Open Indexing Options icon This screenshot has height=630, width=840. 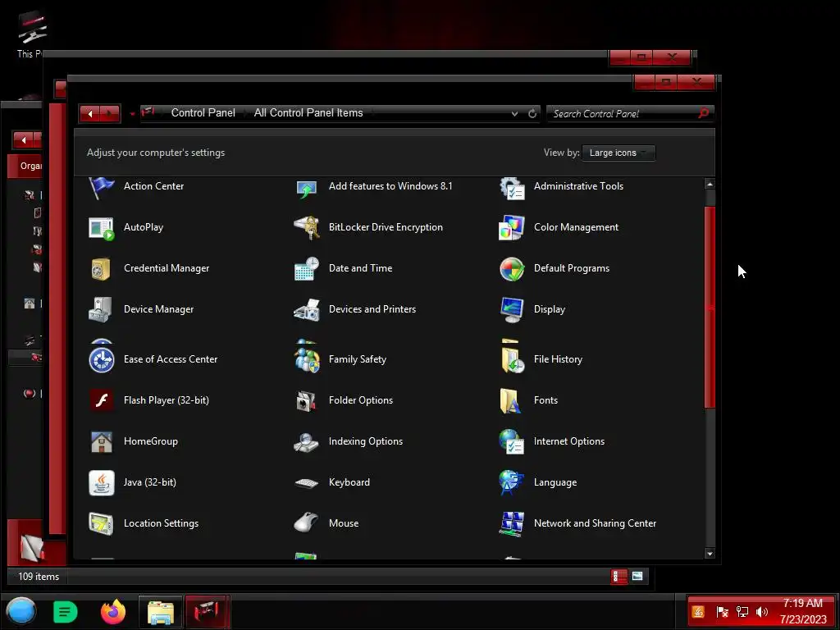tap(307, 442)
